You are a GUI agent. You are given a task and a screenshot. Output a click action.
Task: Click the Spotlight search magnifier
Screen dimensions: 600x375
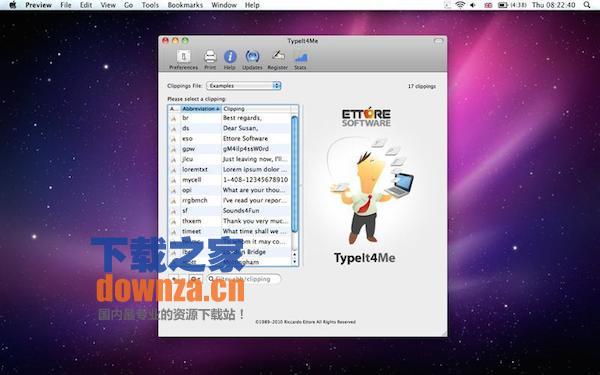pos(587,5)
